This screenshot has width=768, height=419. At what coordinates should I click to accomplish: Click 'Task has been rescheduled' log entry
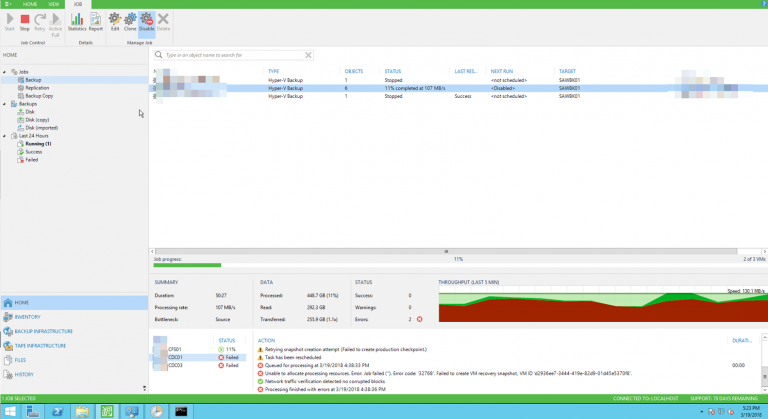click(292, 357)
